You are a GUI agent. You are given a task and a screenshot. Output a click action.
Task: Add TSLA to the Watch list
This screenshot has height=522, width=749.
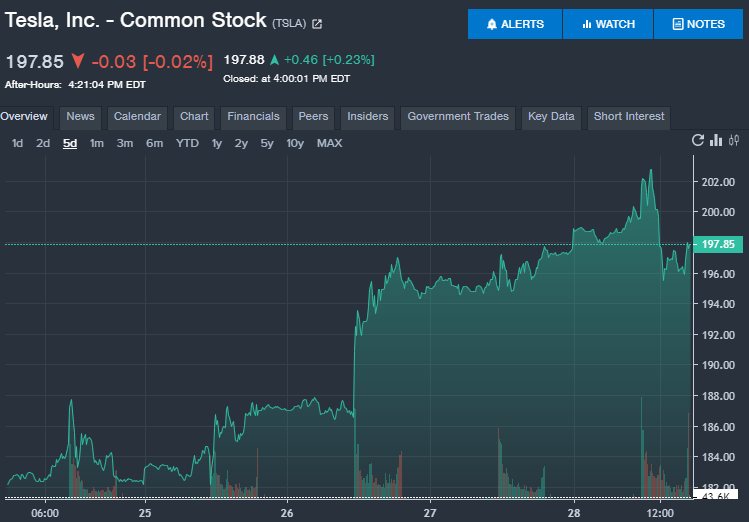pyautogui.click(x=608, y=24)
